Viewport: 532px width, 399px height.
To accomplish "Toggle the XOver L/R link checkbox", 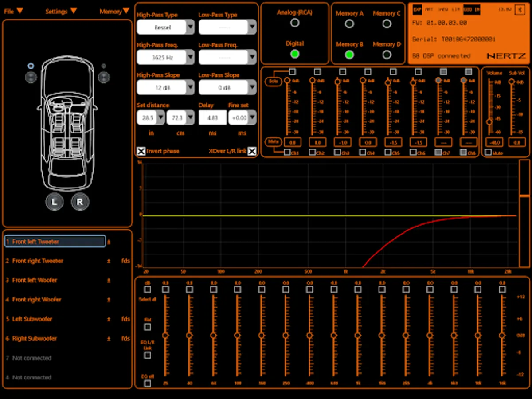I will (252, 151).
